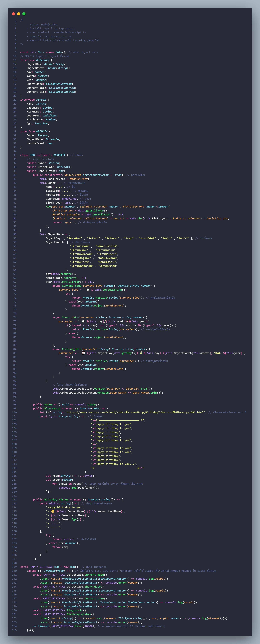Click the green maximize window dot

point(24,14)
